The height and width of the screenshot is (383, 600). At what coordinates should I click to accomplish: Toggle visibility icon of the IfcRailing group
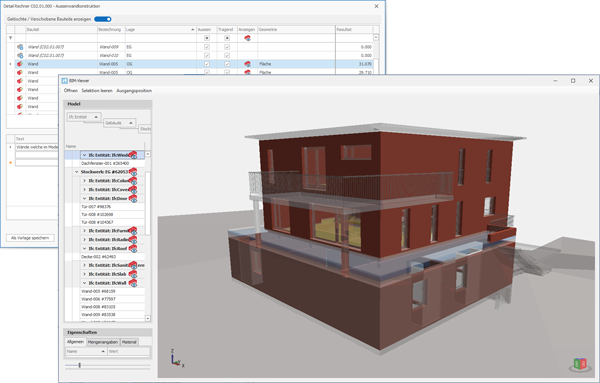(x=133, y=240)
